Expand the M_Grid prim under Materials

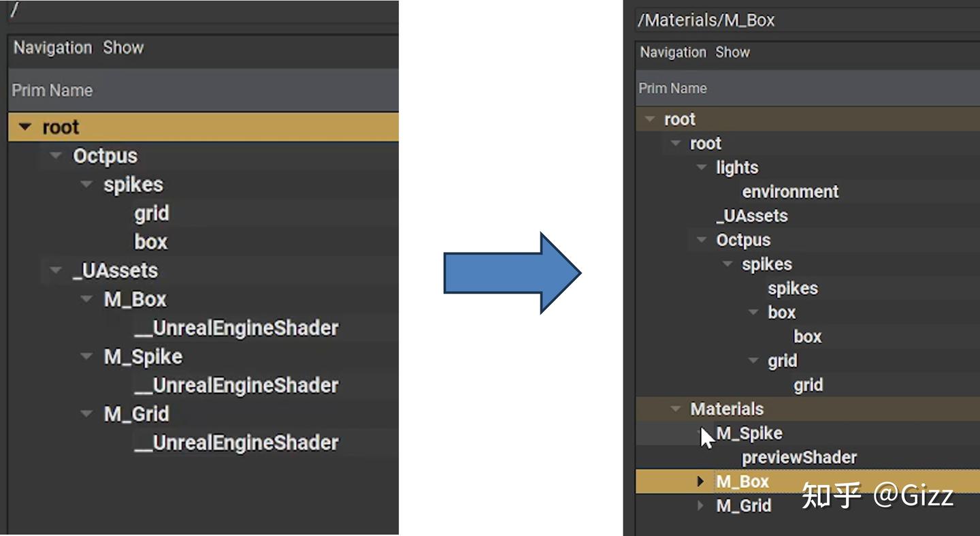[x=701, y=506]
